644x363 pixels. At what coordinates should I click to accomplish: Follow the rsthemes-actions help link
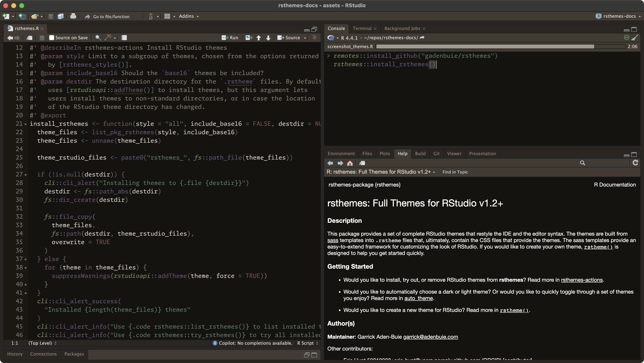581,280
